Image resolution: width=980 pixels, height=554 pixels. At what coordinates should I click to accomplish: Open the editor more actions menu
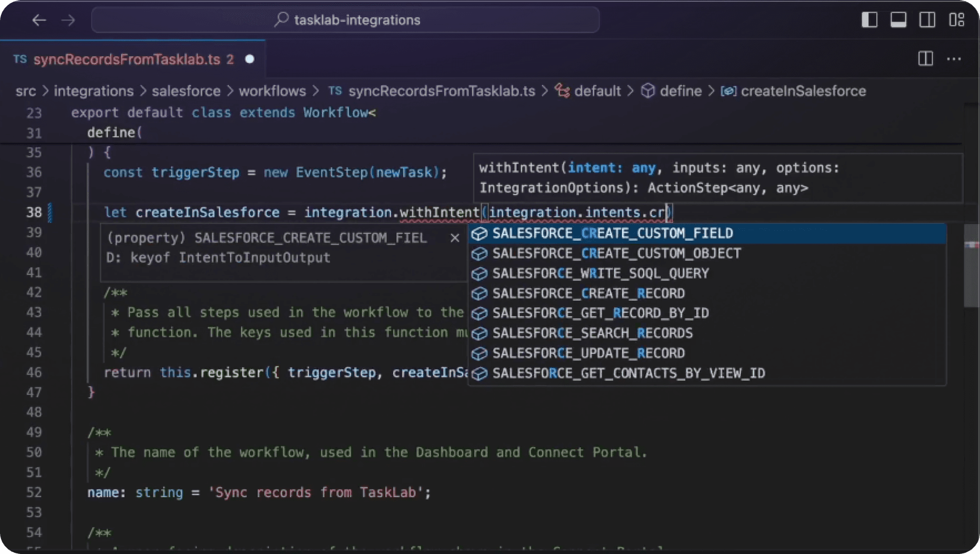coord(955,59)
